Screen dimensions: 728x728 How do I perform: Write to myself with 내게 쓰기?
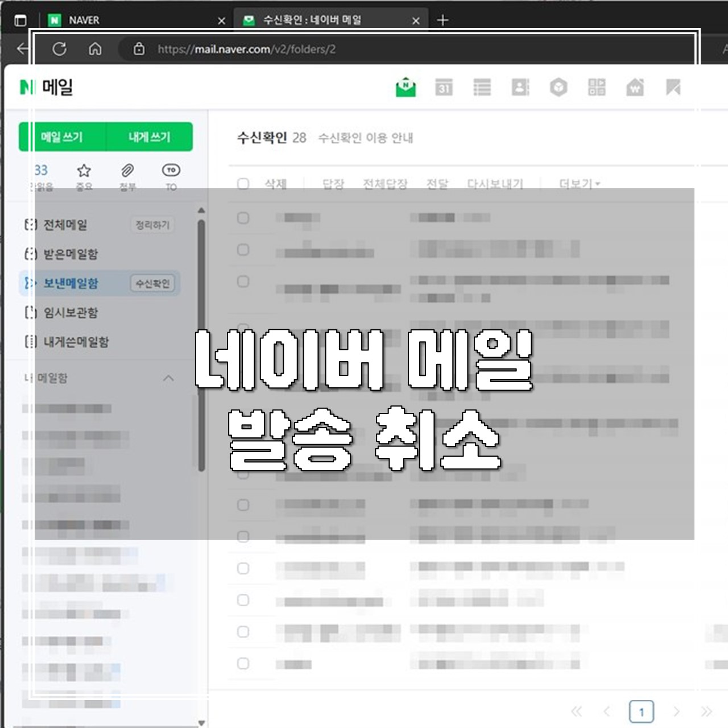[x=150, y=137]
